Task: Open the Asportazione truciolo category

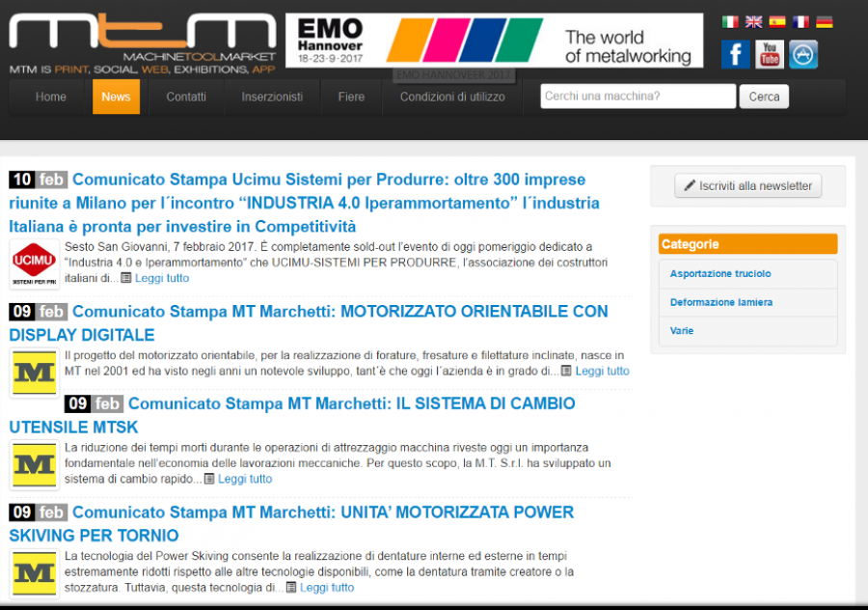Action: [x=720, y=274]
